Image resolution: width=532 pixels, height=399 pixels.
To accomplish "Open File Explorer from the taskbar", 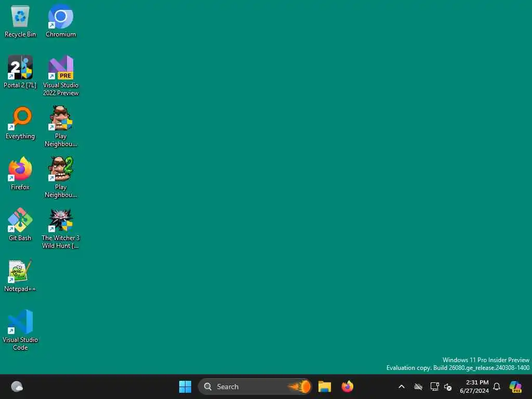I will coord(324,387).
